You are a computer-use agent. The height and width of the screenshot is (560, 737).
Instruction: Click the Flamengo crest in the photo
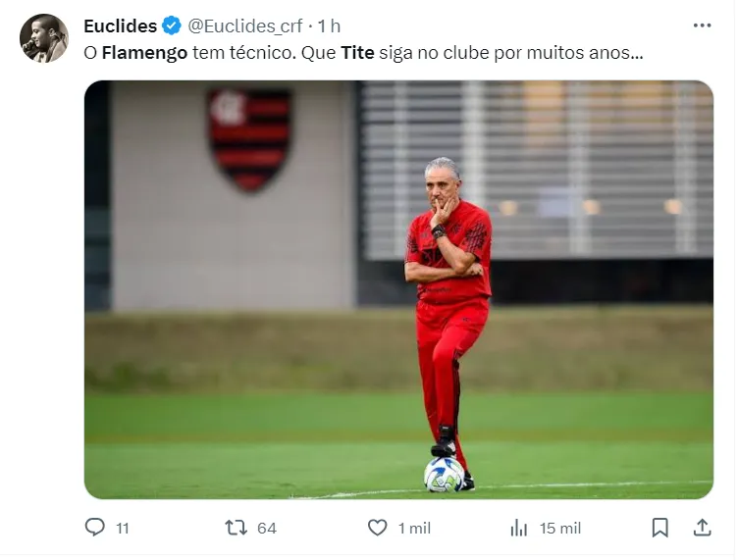pyautogui.click(x=248, y=139)
